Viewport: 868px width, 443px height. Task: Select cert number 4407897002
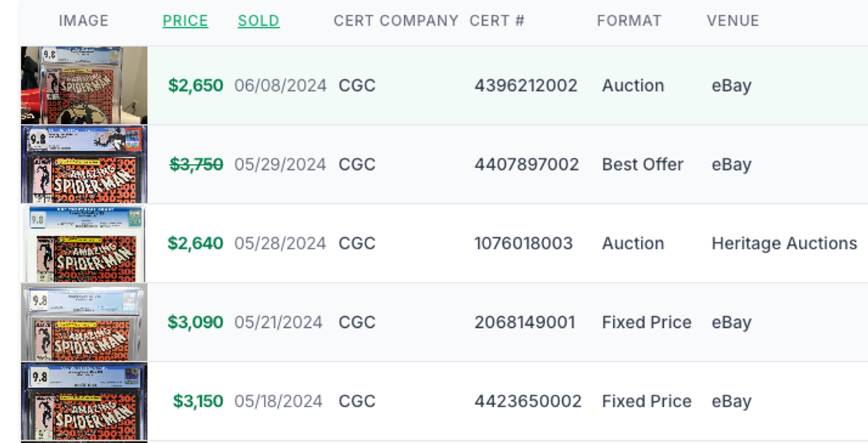coord(527,165)
